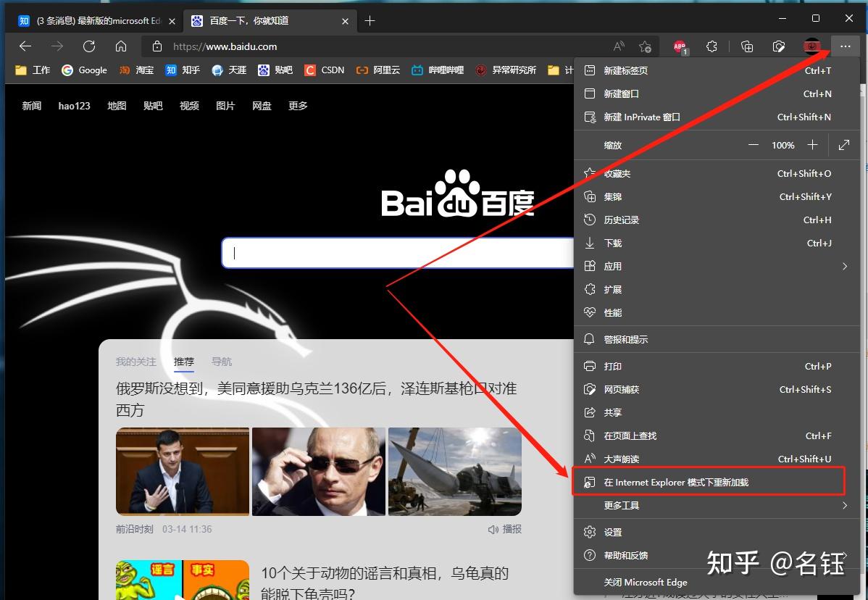
Task: Select 新建标签页 in the menu
Action: (717, 70)
